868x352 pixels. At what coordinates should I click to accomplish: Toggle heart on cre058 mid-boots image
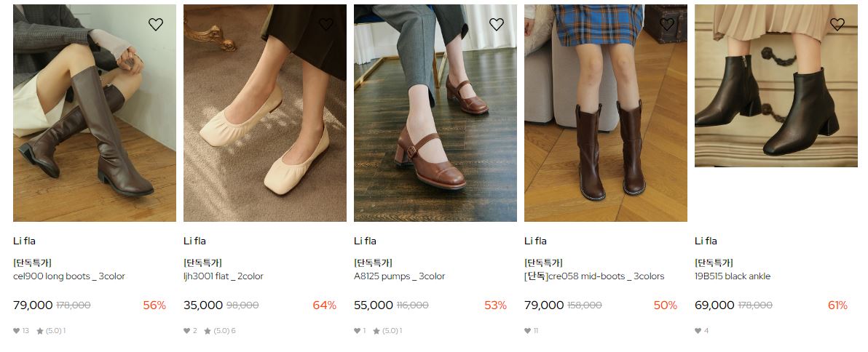[x=667, y=24]
